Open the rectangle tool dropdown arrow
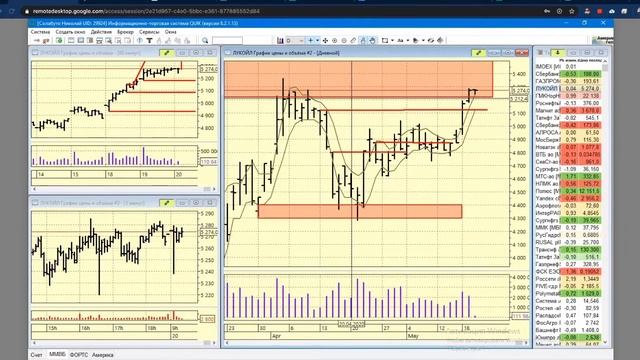640x360 pixels. 392,40
